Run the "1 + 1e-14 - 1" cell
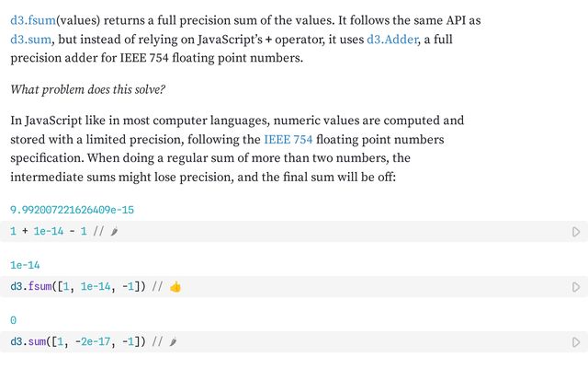This screenshot has width=588, height=368. (x=576, y=232)
